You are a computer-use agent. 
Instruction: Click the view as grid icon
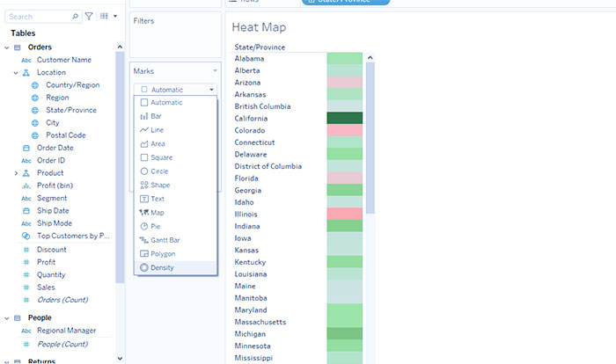pos(104,16)
